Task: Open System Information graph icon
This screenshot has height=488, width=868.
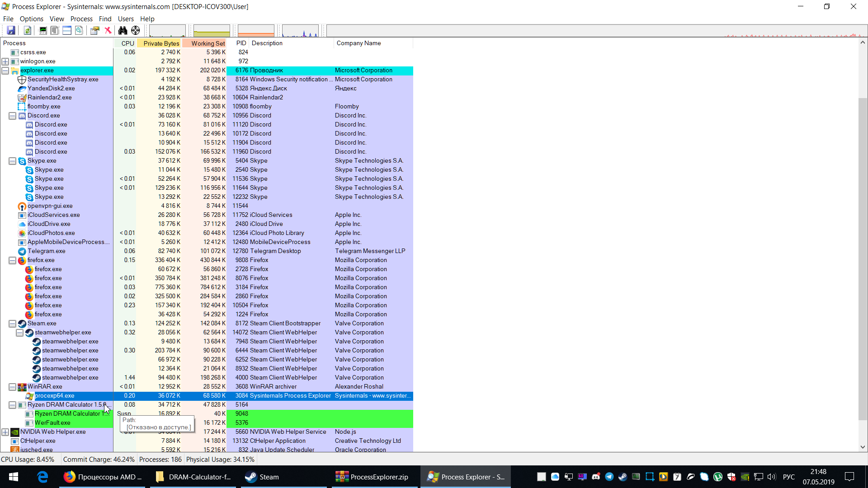Action: [43, 30]
